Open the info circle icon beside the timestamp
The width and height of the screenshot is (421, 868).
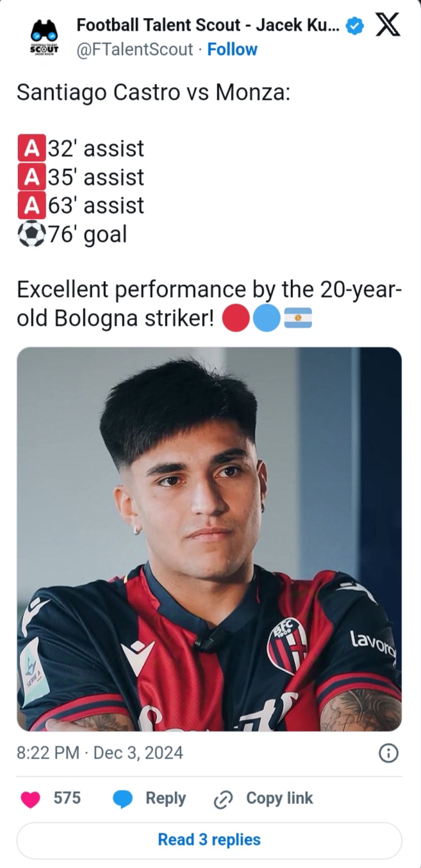coord(388,753)
